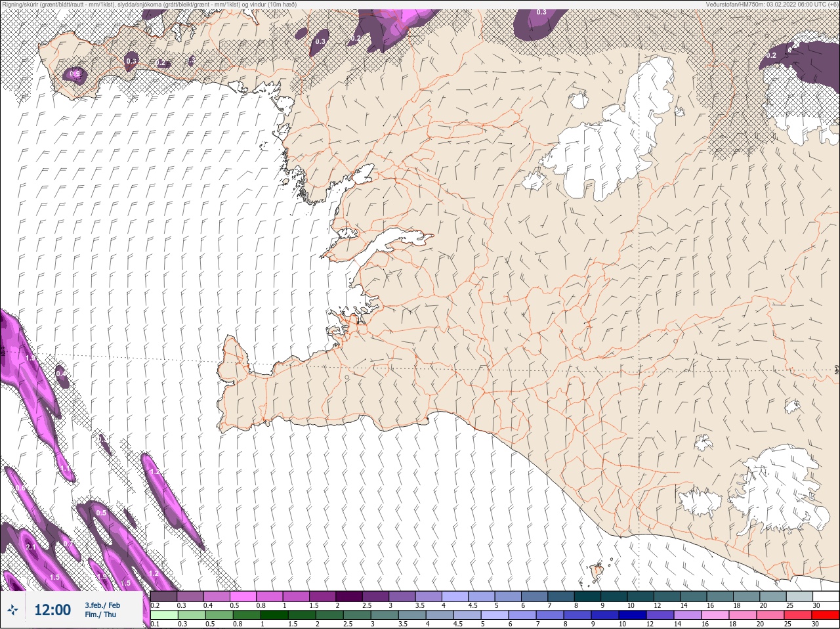
Task: Click the '0.4' precipitation value on the map
Action: [x=61, y=374]
